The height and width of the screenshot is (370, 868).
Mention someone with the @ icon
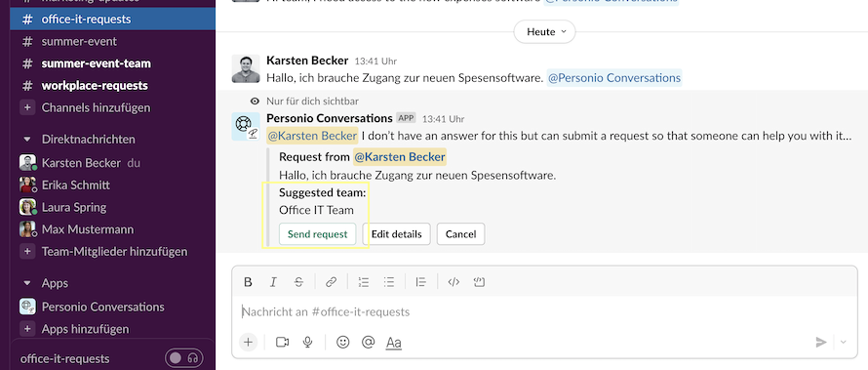368,343
